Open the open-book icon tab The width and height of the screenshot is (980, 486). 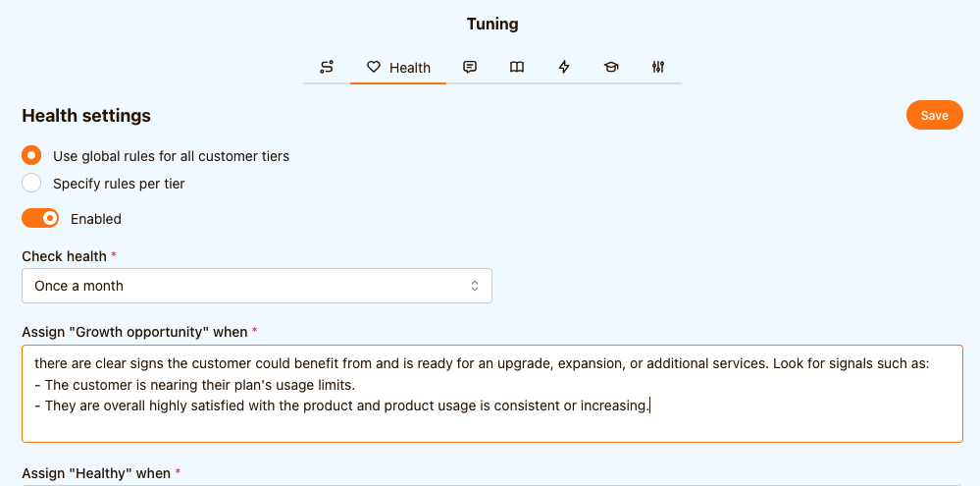[517, 67]
